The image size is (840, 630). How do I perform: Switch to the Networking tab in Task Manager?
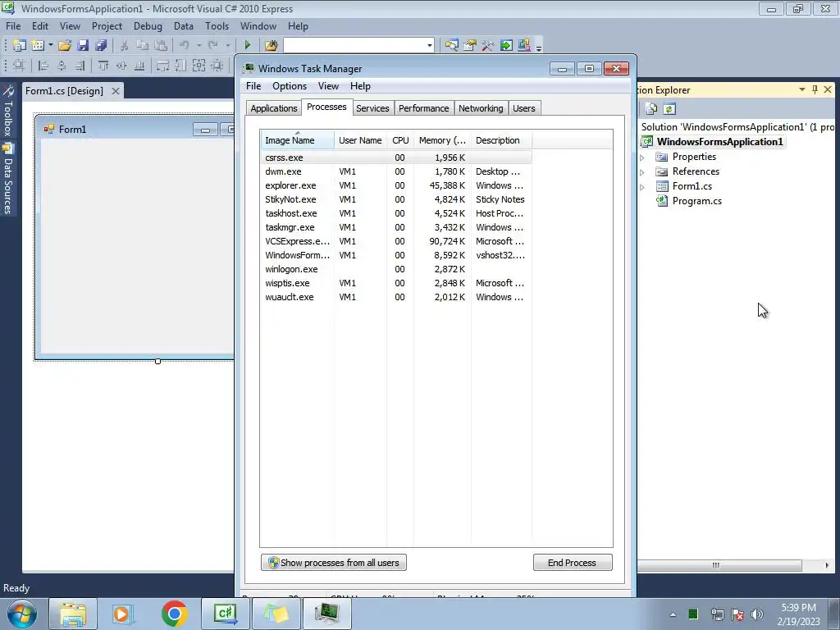click(481, 108)
